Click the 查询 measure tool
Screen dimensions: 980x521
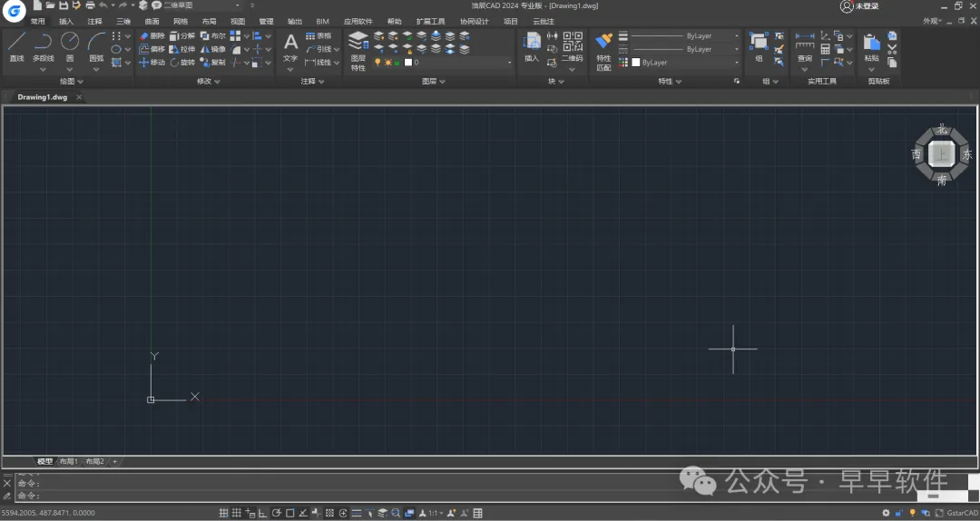click(804, 47)
